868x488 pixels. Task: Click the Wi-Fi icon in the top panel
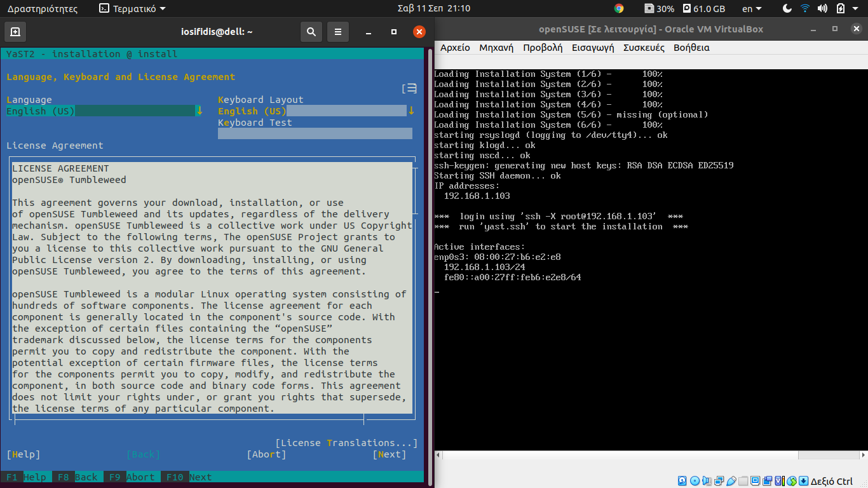pyautogui.click(x=805, y=8)
